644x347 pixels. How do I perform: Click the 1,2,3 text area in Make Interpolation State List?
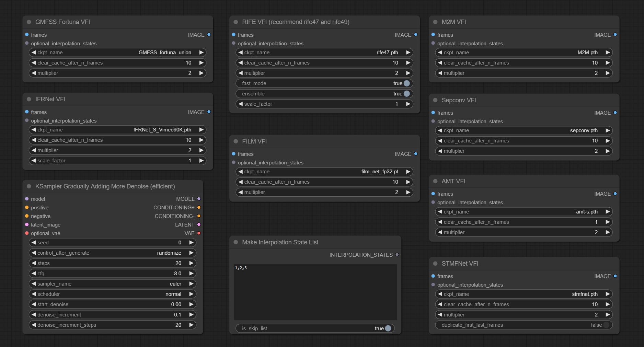(315, 292)
